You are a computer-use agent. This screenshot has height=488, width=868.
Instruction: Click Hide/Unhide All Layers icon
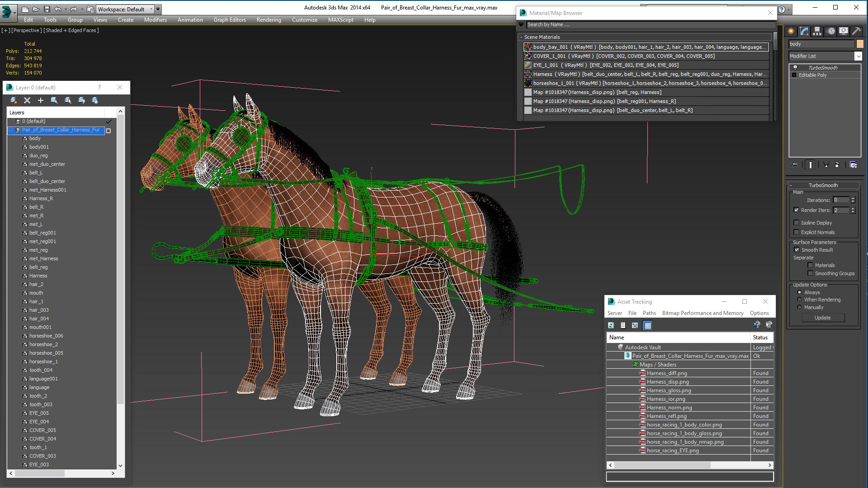[x=81, y=100]
